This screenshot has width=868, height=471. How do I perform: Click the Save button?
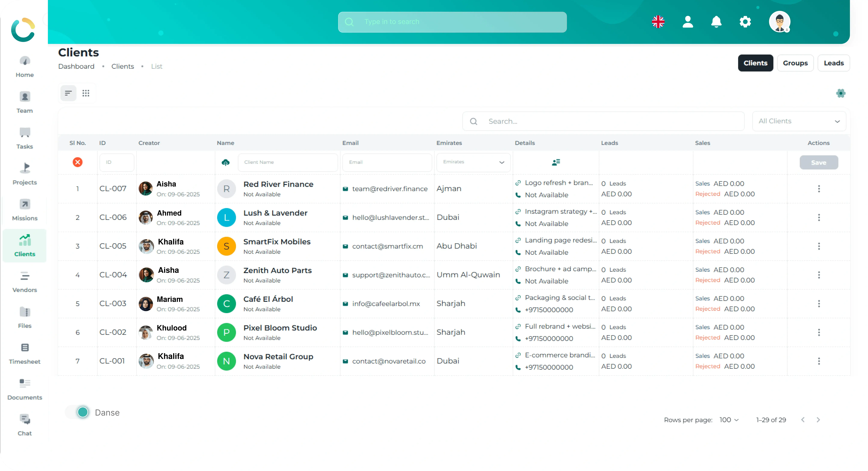[x=818, y=163]
